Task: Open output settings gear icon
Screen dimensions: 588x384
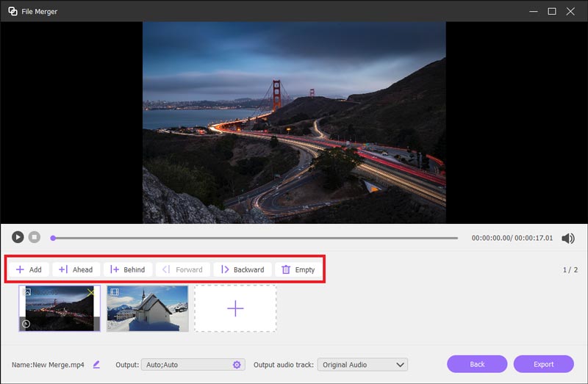Action: click(x=237, y=364)
